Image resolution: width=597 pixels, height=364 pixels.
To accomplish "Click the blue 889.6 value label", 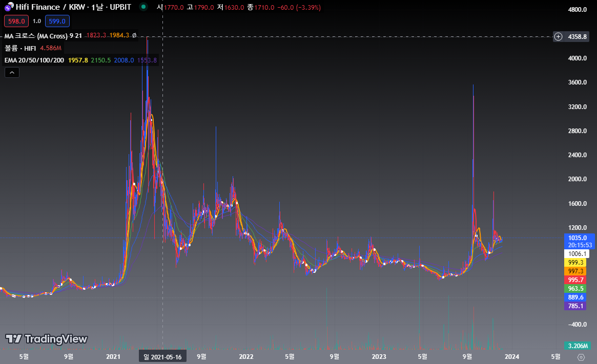I will click(575, 297).
